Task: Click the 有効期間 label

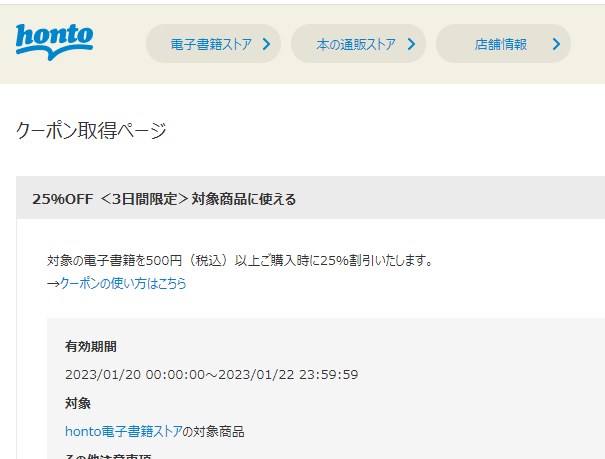Action: pyautogui.click(x=91, y=346)
